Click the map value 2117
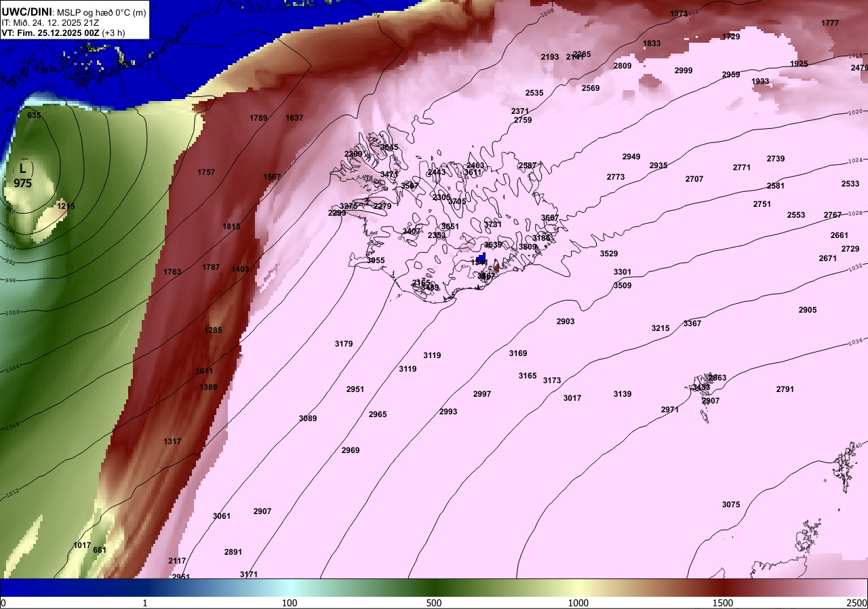Image resolution: width=868 pixels, height=609 pixels. coord(177,561)
